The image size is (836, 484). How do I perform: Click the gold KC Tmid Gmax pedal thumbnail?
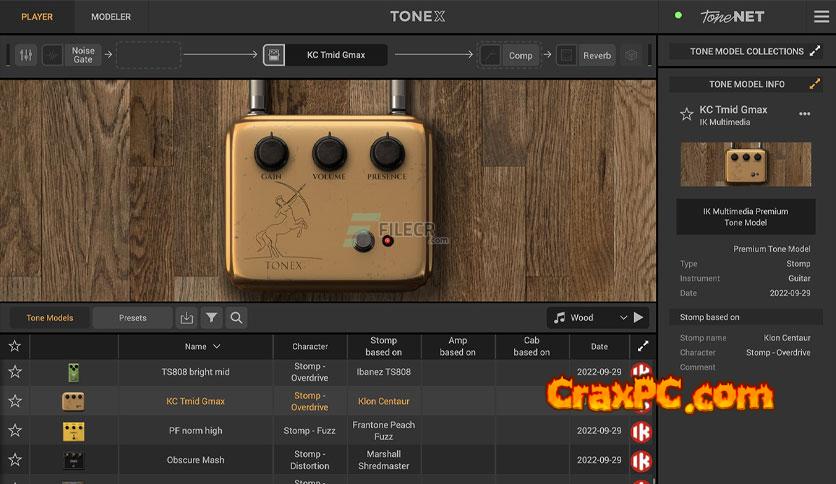[x=73, y=401]
